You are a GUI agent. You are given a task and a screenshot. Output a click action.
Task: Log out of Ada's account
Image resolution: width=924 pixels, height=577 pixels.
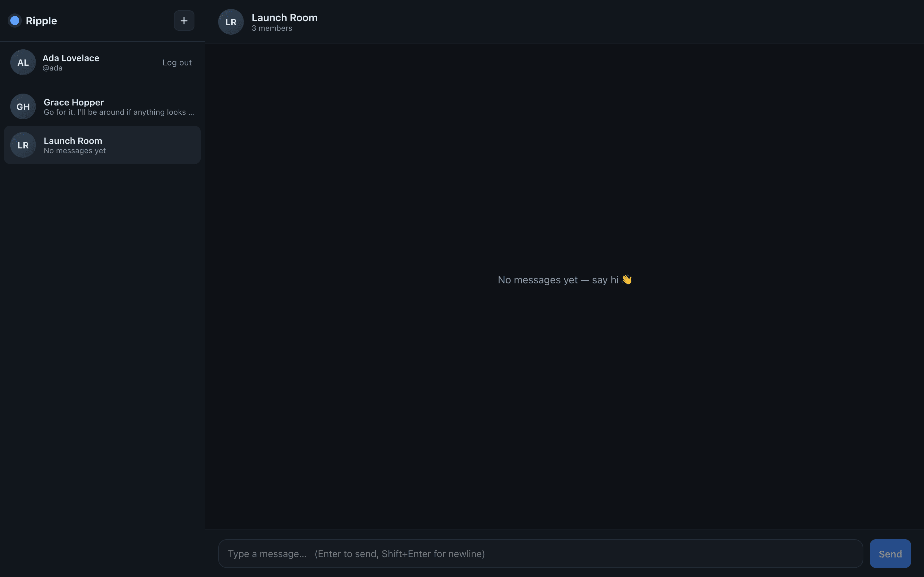[177, 63]
